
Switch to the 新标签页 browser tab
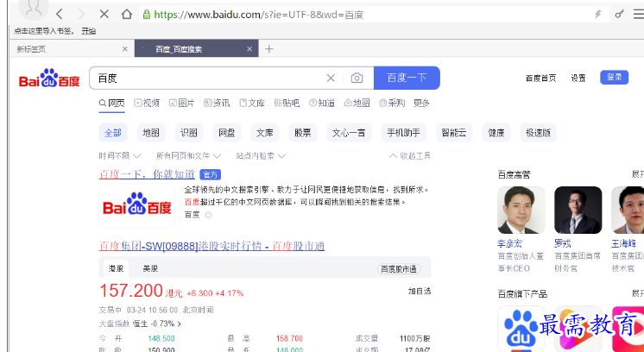pos(72,49)
